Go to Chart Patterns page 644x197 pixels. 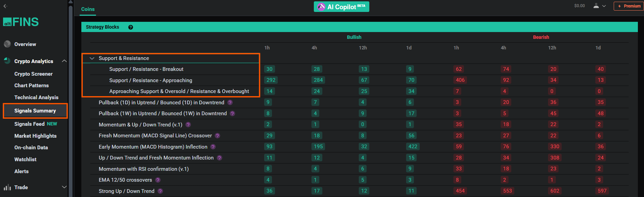(x=31, y=86)
